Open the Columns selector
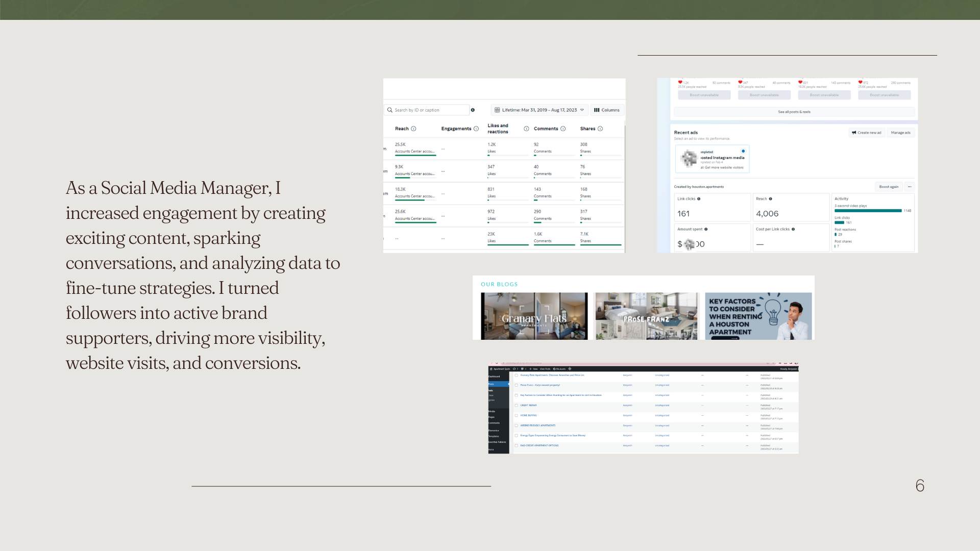The height and width of the screenshot is (551, 980). click(607, 110)
